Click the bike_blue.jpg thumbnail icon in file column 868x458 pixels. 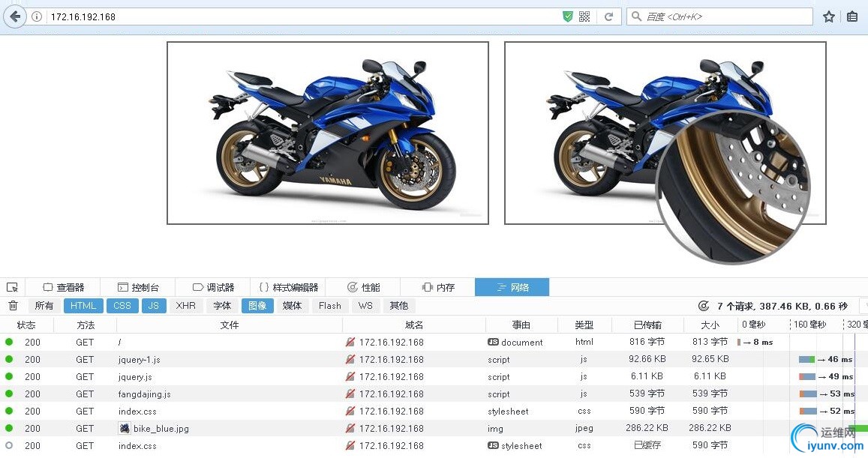(x=125, y=428)
